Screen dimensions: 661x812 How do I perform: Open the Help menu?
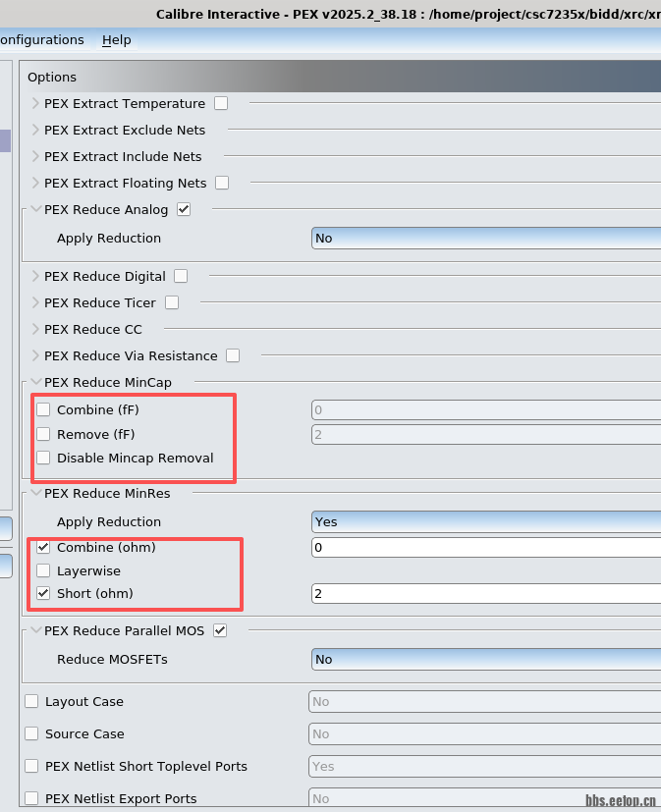116,40
